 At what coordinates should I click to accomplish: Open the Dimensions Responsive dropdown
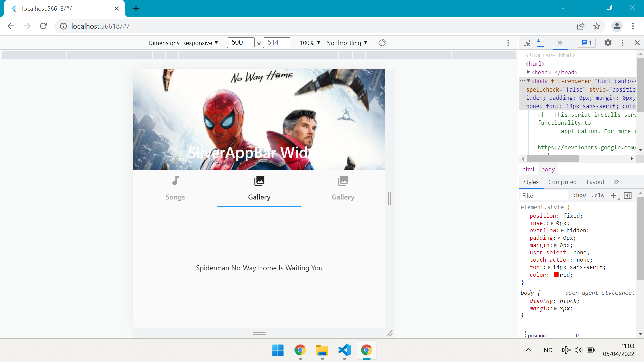tap(183, 43)
